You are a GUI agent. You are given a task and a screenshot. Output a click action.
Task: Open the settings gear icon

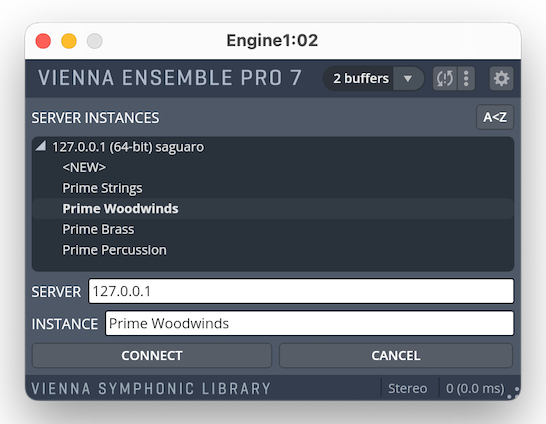(x=501, y=78)
